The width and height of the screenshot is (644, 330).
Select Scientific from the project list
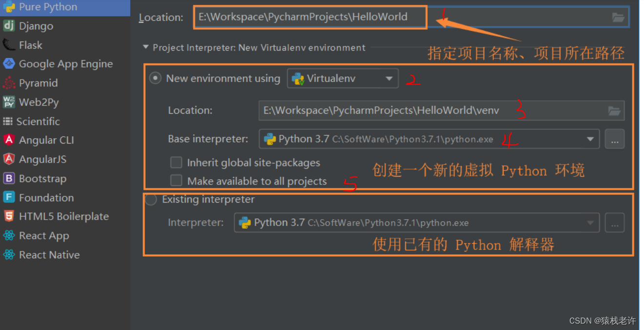38,121
